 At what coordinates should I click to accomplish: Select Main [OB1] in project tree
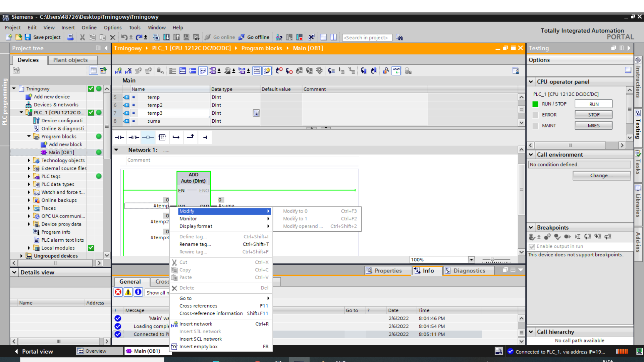[x=61, y=153]
